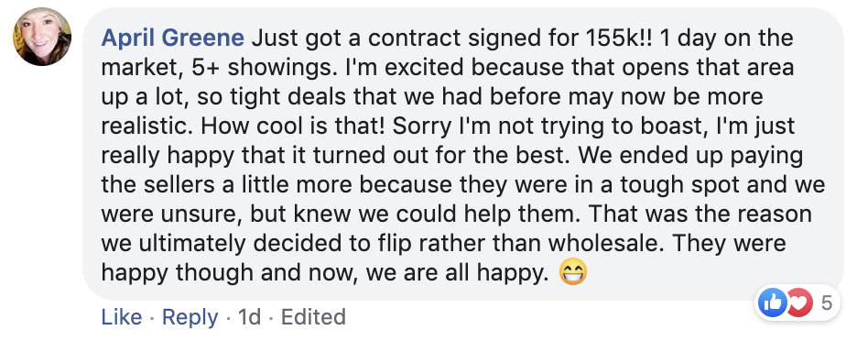Open April Greene's profile picture

[x=42, y=37]
